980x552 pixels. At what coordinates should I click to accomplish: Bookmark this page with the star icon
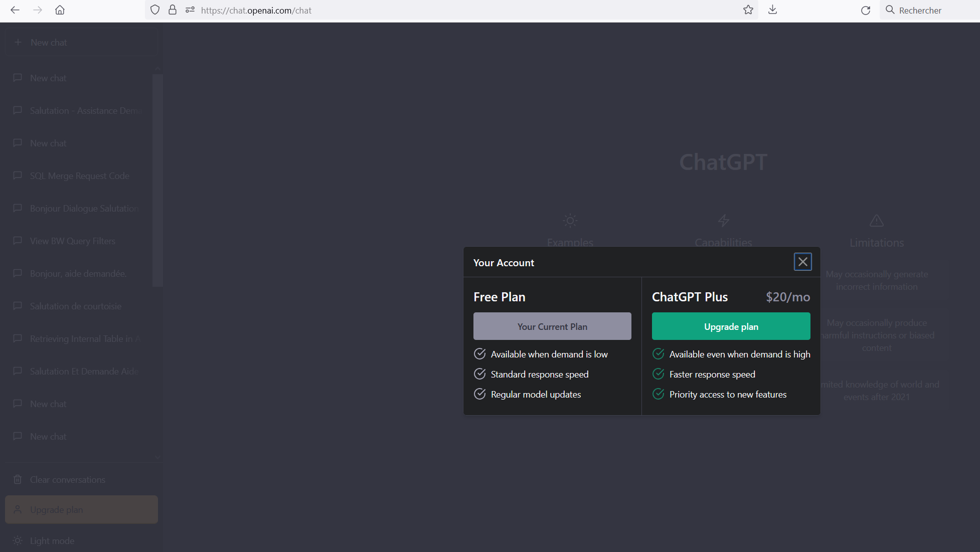748,10
